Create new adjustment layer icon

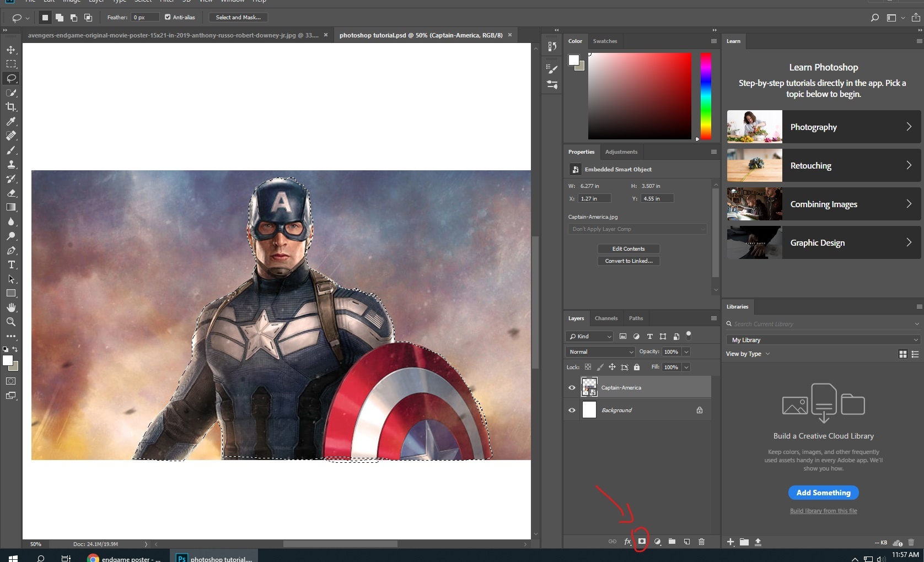click(657, 542)
